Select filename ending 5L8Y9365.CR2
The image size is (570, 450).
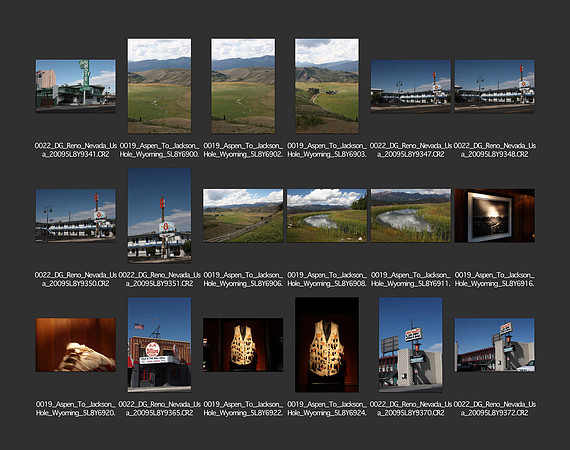pyautogui.click(x=159, y=409)
